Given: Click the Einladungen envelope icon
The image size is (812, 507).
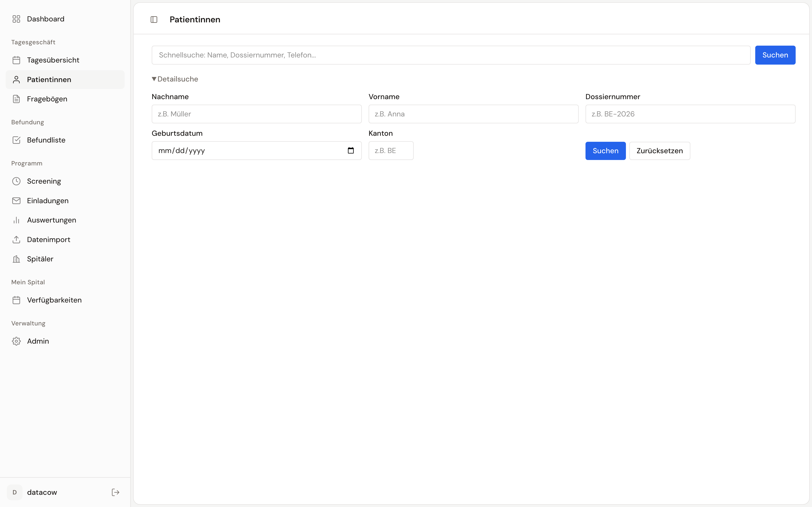Looking at the screenshot, I should click(16, 201).
